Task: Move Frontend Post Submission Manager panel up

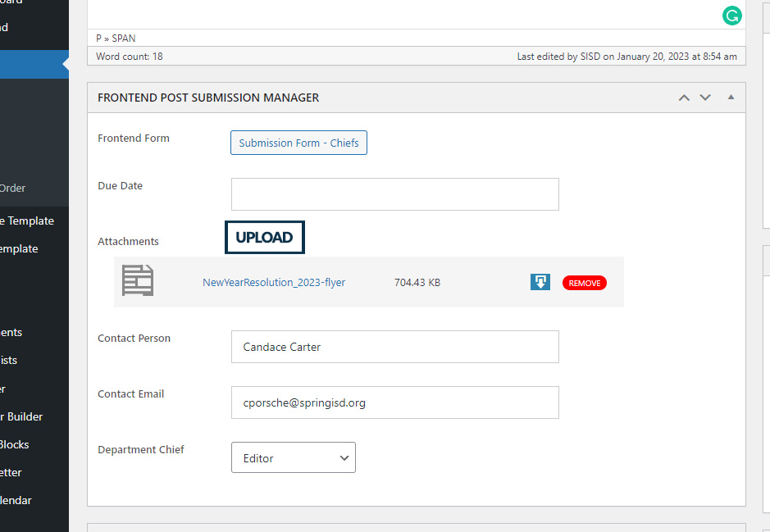Action: pyautogui.click(x=684, y=98)
